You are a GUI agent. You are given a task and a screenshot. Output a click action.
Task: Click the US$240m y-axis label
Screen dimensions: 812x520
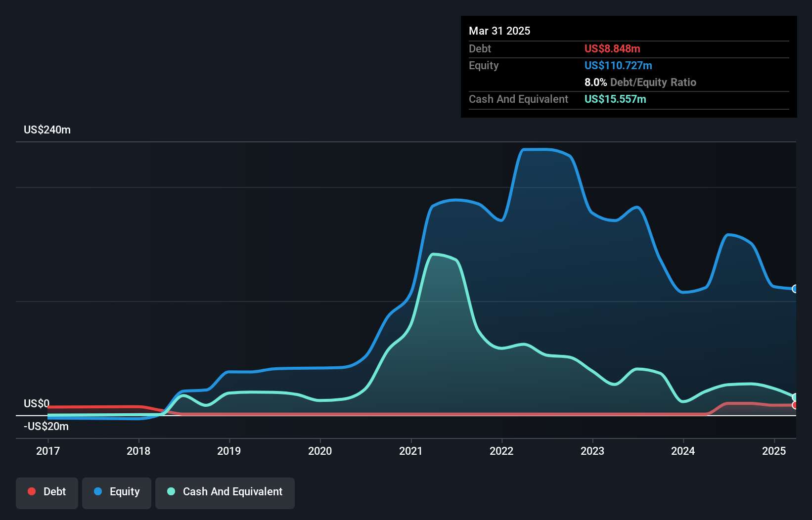tap(47, 130)
